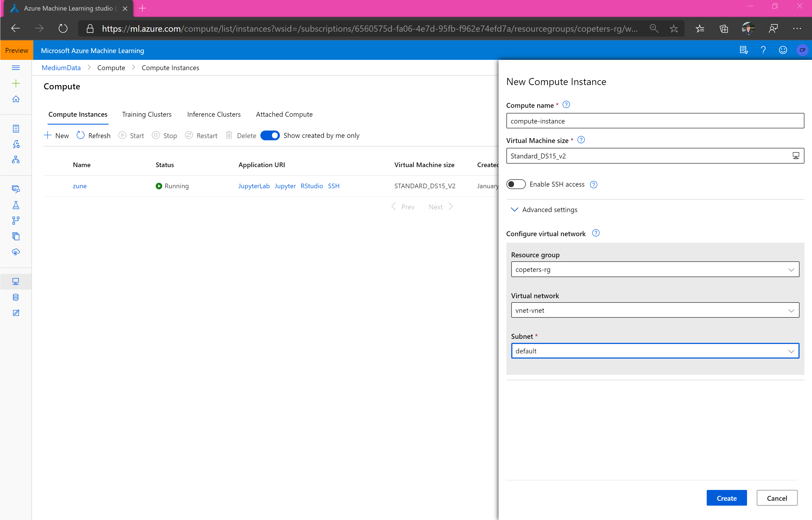Click the Refresh icon in compute toolbar

[81, 135]
